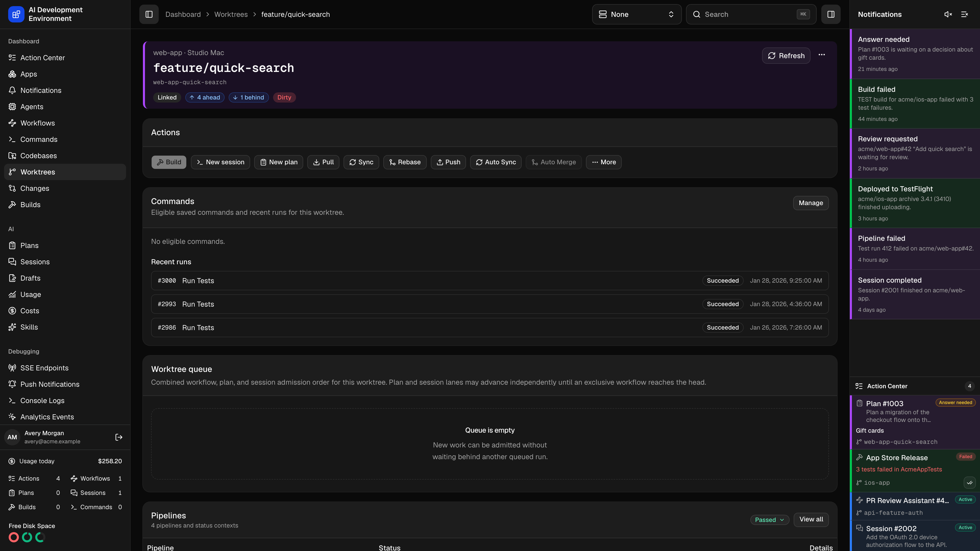Click the Refresh button
Image resolution: width=980 pixels, height=551 pixels.
[786, 56]
